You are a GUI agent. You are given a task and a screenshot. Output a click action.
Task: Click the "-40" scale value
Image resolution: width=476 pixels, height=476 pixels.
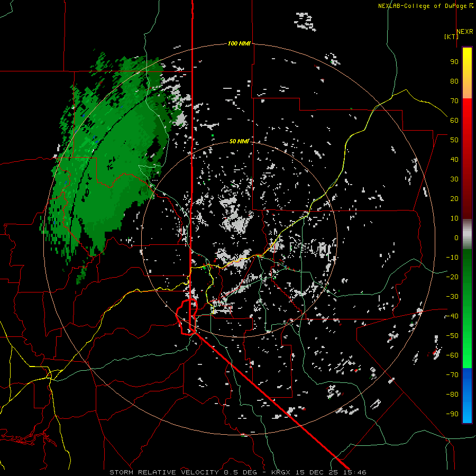tap(452, 316)
